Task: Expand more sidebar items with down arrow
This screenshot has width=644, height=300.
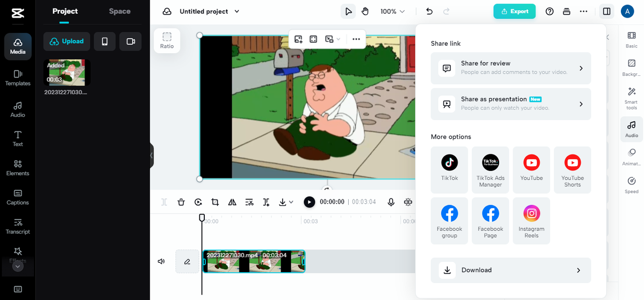Action: click(18, 267)
